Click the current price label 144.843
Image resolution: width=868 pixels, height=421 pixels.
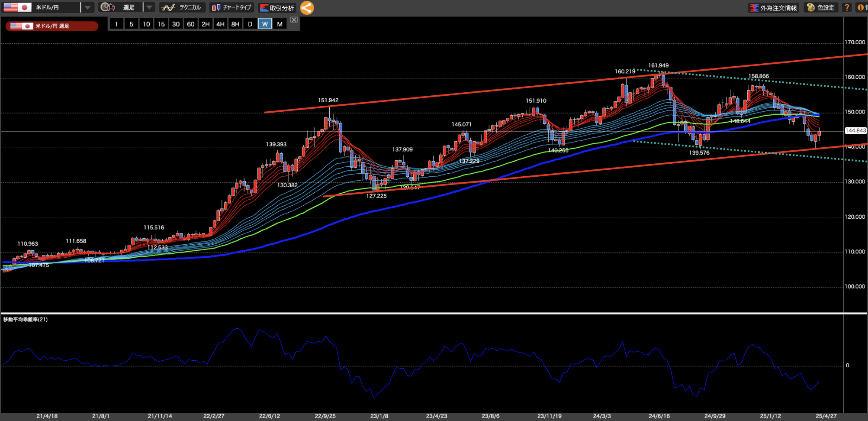tap(855, 130)
